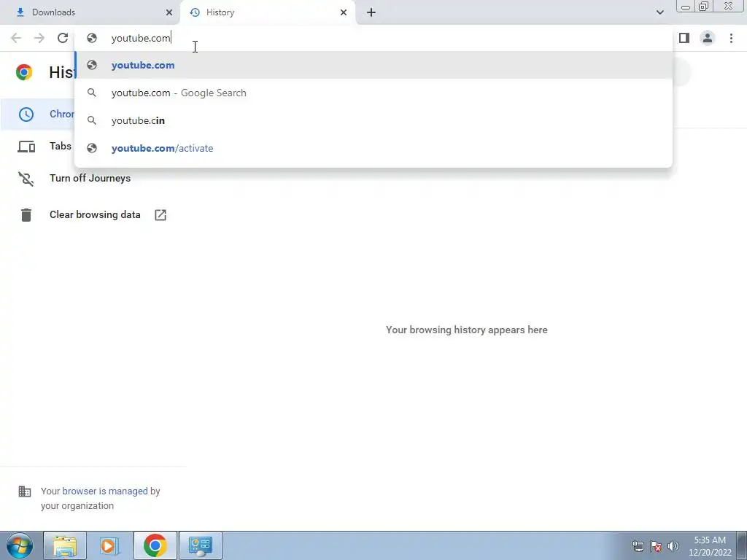747x560 pixels.
Task: Click the managed organization building icon
Action: (25, 491)
